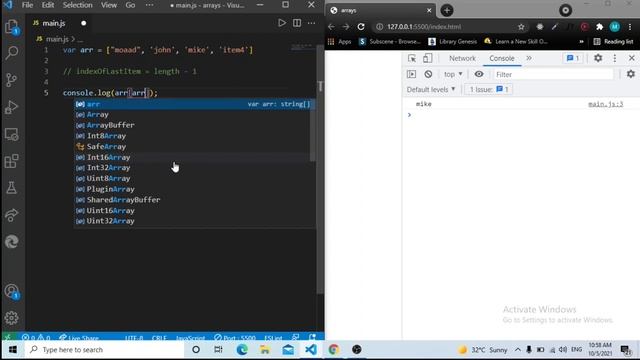Open the Library Genesis bookmark

coord(453,42)
